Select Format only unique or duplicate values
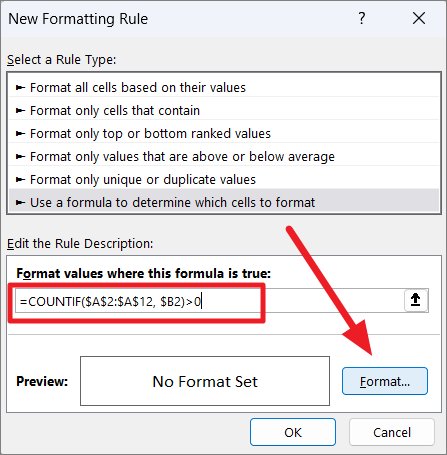The width and height of the screenshot is (447, 455). point(224,180)
